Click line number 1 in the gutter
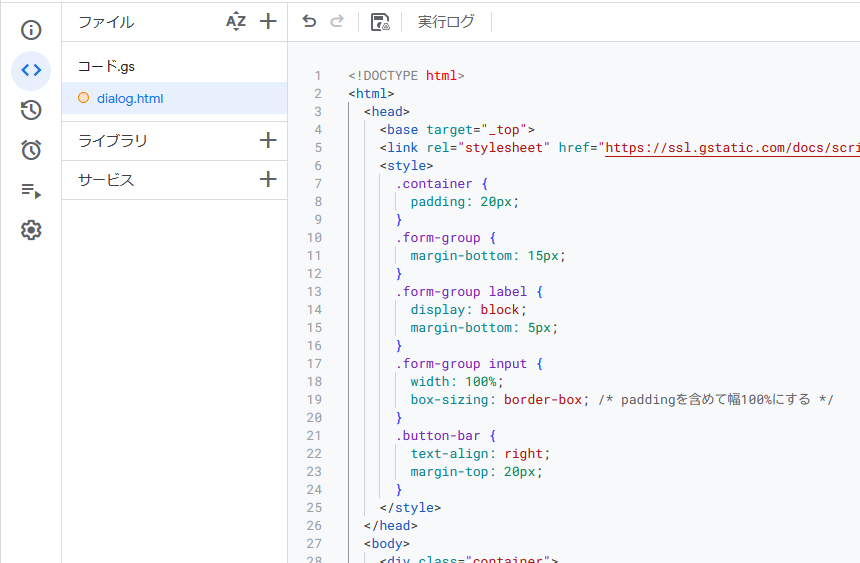This screenshot has width=860, height=563. 318,76
